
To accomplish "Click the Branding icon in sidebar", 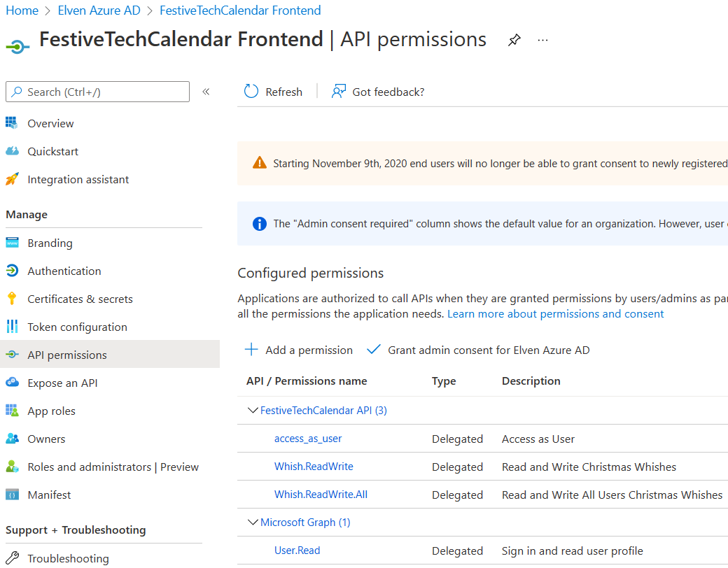I will 12,243.
